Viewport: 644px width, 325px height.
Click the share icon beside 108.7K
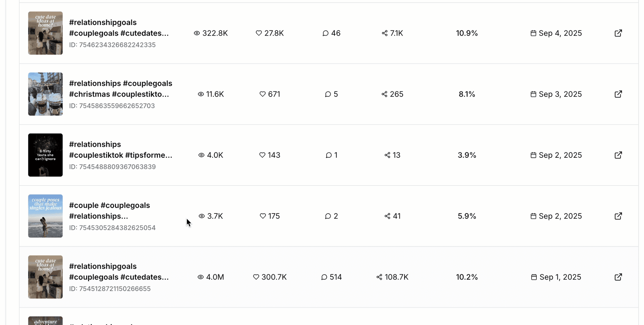[379, 277]
